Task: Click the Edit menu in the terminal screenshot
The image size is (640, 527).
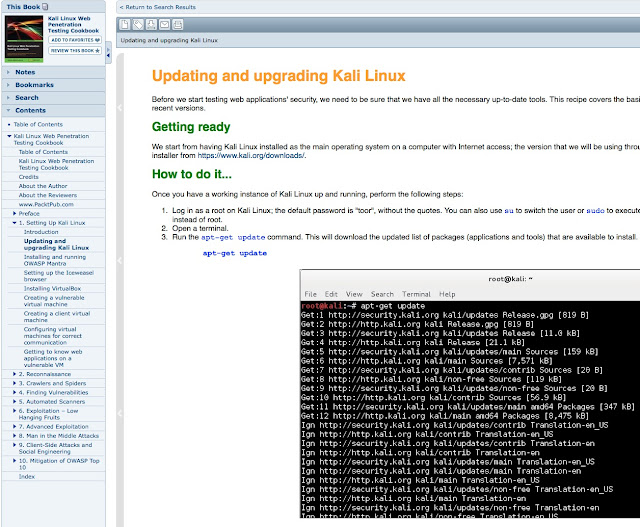Action: tap(331, 294)
